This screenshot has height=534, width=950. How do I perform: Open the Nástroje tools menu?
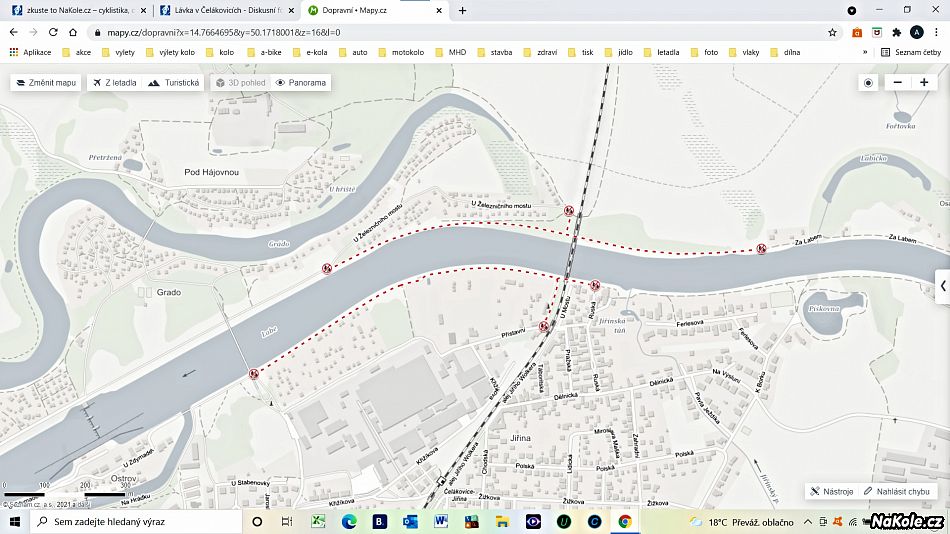click(x=832, y=491)
